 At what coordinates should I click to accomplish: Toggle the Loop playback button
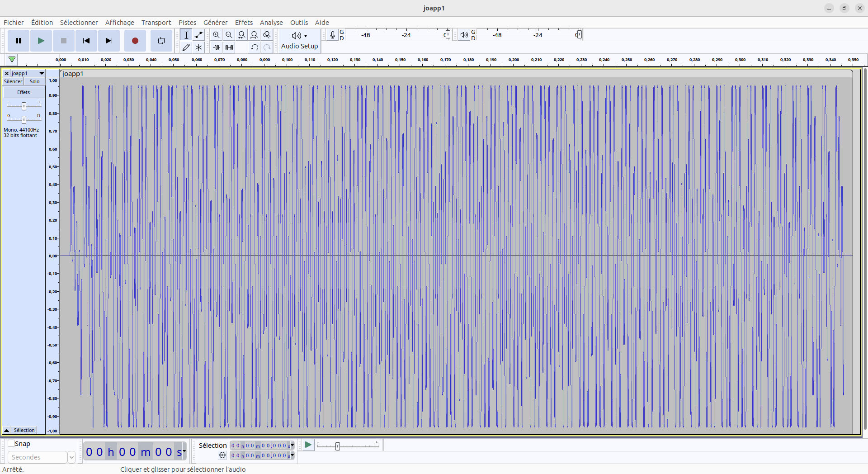click(x=161, y=41)
